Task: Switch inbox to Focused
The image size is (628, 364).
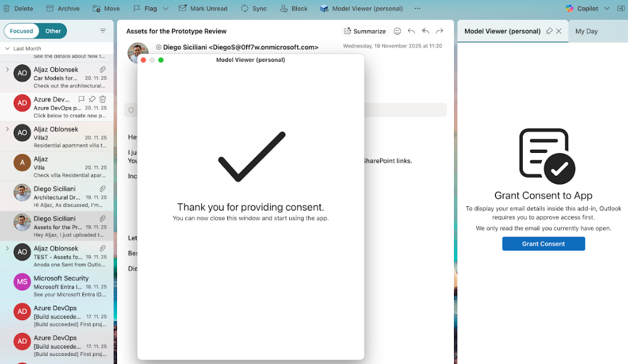Action: (22, 31)
